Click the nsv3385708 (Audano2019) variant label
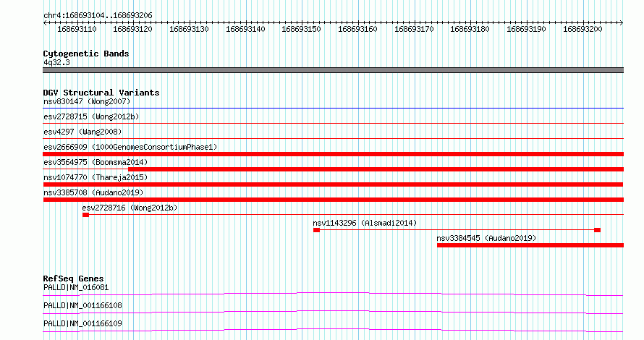The image size is (644, 340). [93, 192]
